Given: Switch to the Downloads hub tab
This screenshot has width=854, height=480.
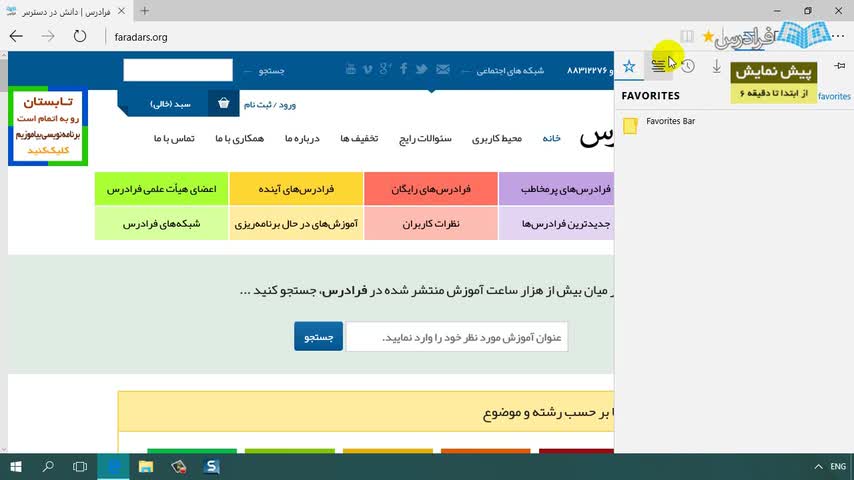Looking at the screenshot, I should point(717,66).
